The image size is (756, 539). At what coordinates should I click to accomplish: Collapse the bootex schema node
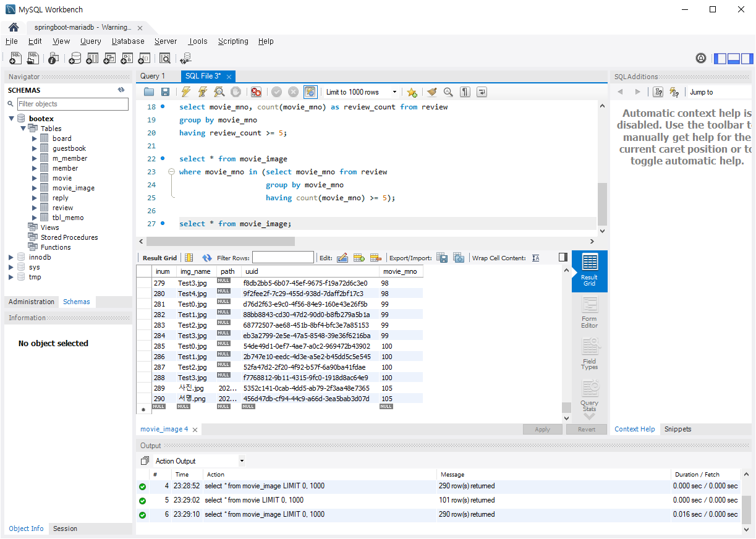12,119
